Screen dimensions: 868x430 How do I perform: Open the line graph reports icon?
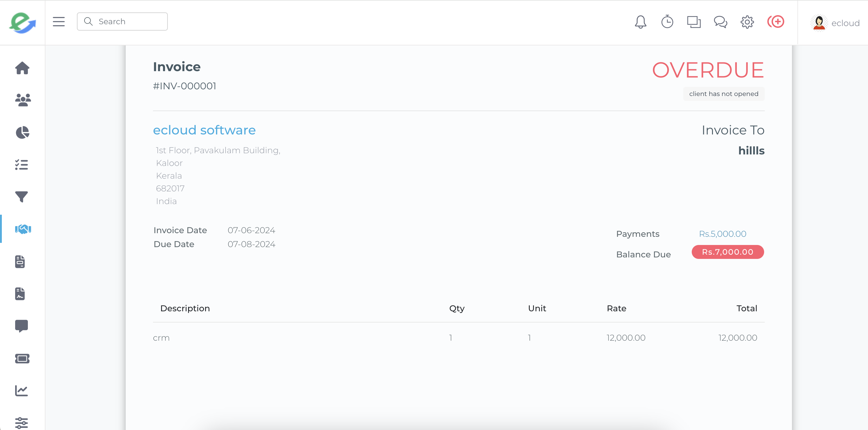pyautogui.click(x=22, y=391)
